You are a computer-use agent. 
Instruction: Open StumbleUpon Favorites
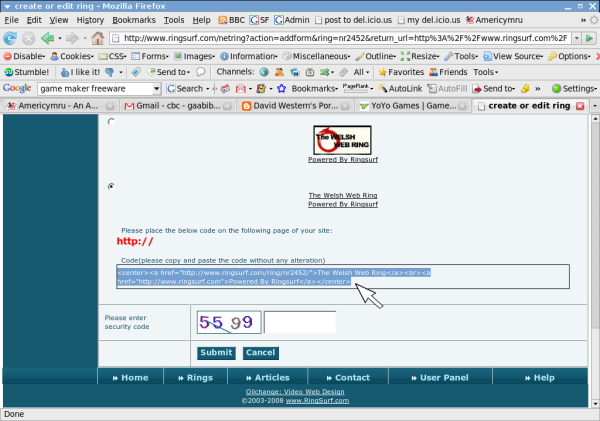tap(401, 72)
